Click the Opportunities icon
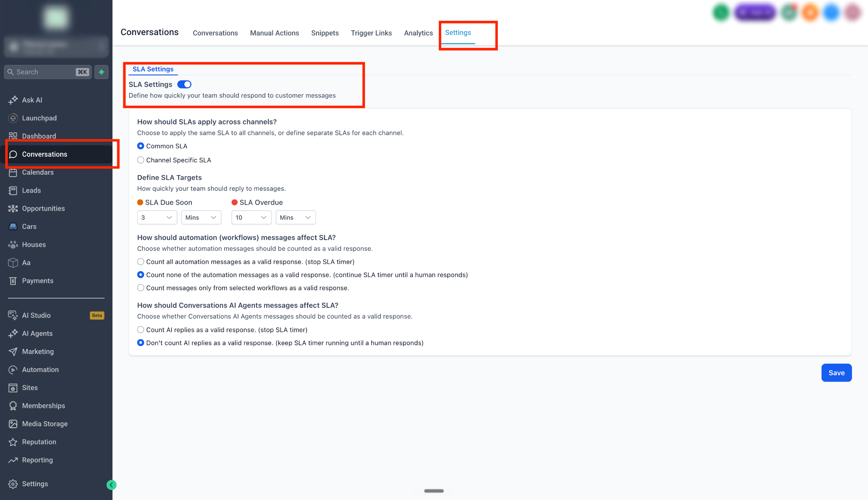 [x=13, y=209]
